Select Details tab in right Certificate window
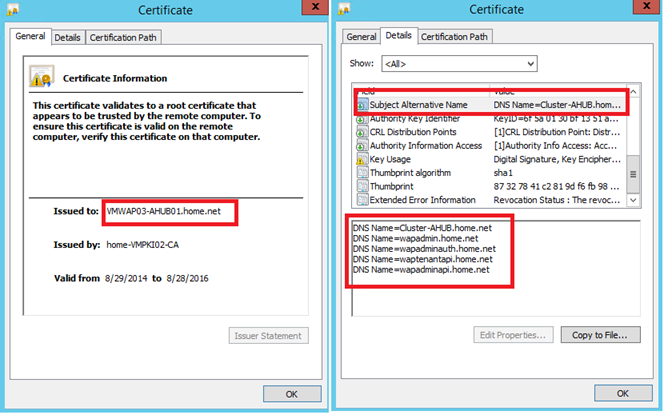The width and height of the screenshot is (664, 415). (398, 35)
